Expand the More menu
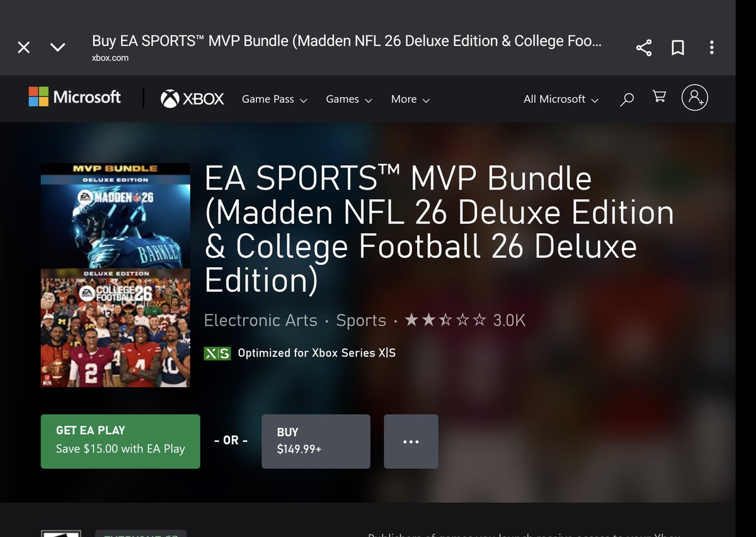This screenshot has width=756, height=537. click(x=410, y=100)
